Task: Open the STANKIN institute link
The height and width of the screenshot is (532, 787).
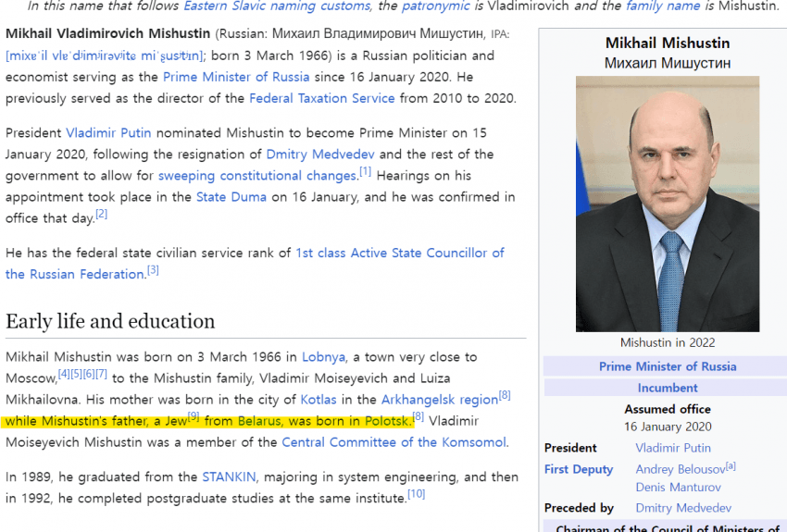Action: pyautogui.click(x=229, y=476)
